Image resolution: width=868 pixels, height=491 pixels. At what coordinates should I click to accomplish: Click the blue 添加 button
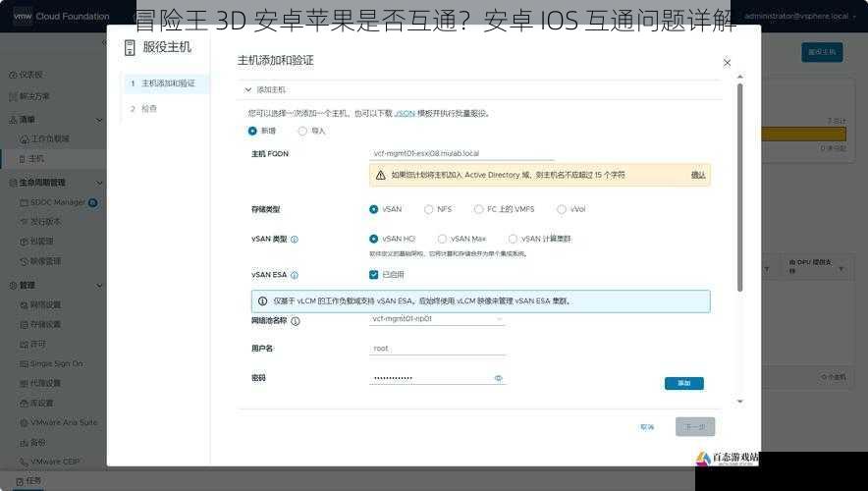click(684, 383)
